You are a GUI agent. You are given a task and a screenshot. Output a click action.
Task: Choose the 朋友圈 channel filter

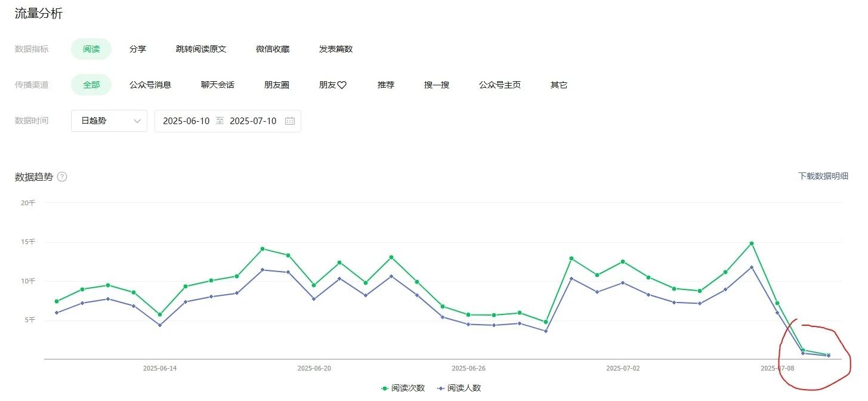coord(277,85)
